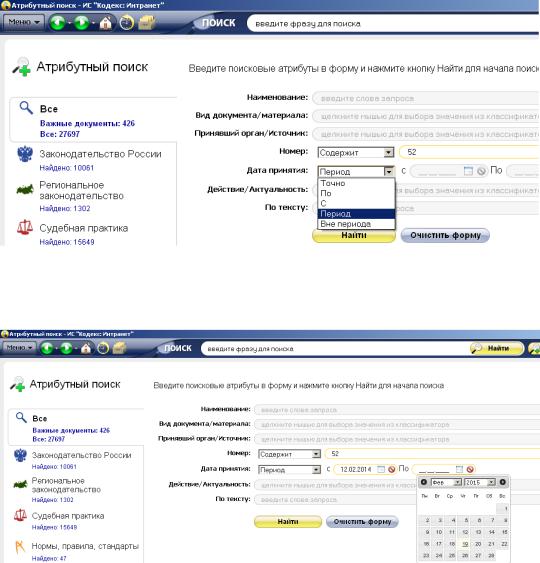Choose Вне периода from date dropdown list
Viewport: 540px width, 563px height.
coord(357,224)
